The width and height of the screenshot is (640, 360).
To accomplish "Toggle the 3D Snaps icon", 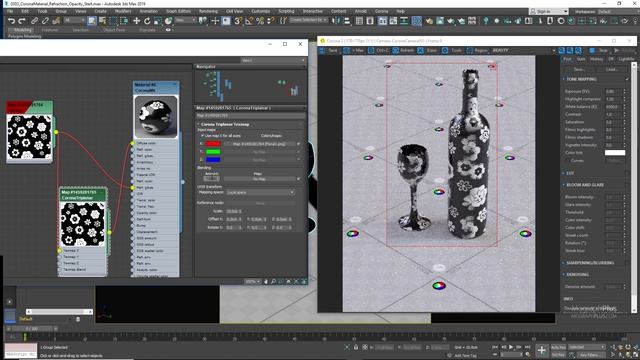I will coord(238,21).
